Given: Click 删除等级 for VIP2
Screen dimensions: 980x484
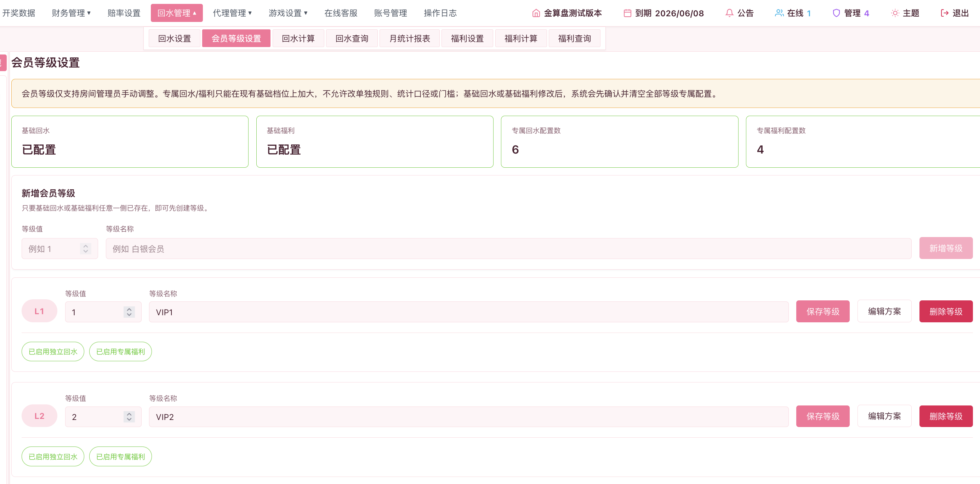Looking at the screenshot, I should (x=946, y=416).
